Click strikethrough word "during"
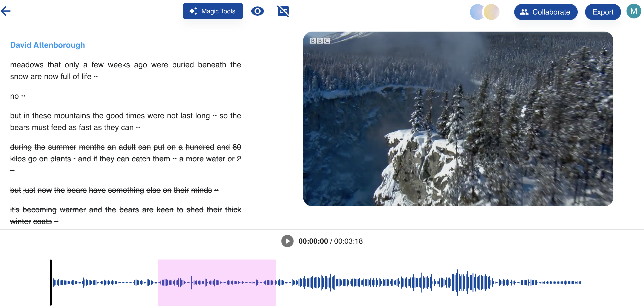This screenshot has height=307, width=644. coord(21,147)
